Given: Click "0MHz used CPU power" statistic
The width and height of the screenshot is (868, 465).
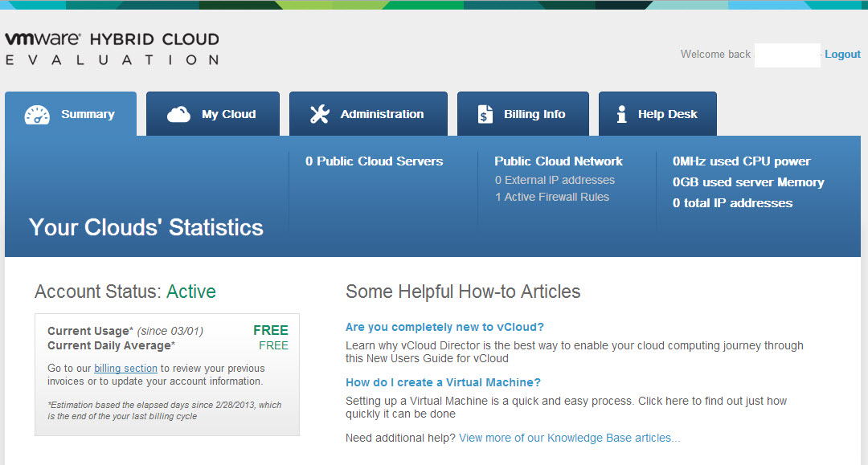Looking at the screenshot, I should click(741, 161).
